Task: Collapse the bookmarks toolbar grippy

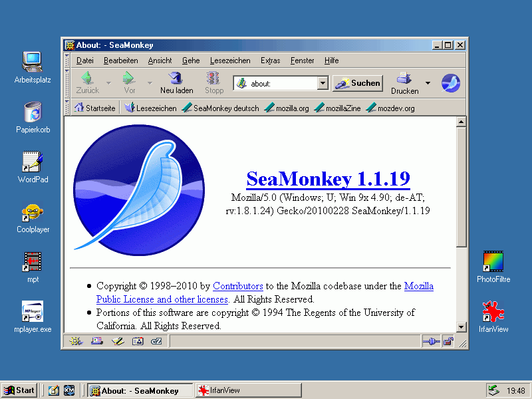Action: (67, 108)
